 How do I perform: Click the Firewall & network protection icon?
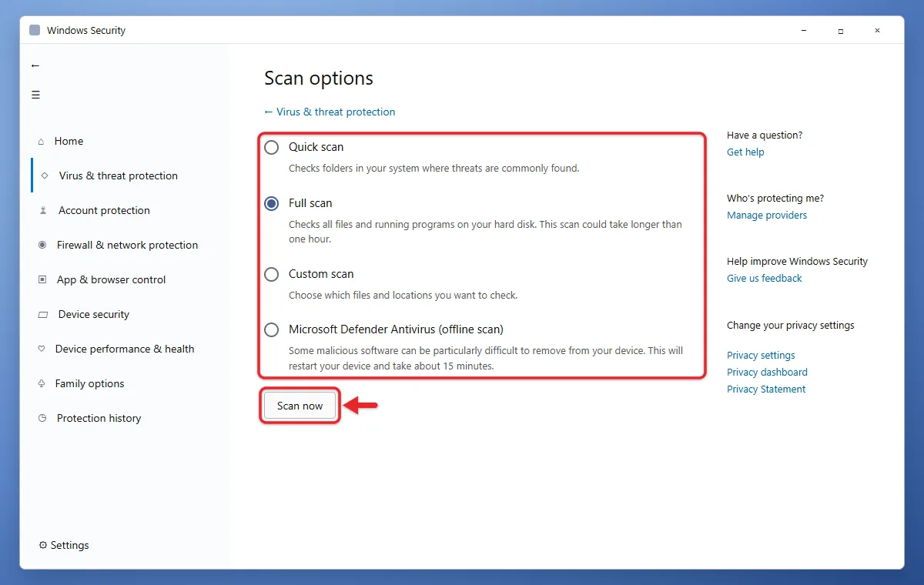[x=42, y=245]
